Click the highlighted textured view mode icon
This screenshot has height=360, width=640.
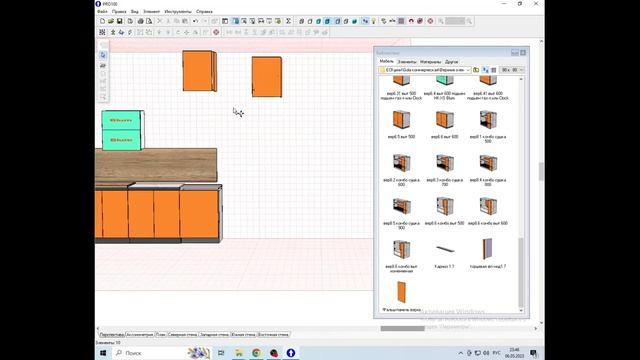(x=328, y=21)
